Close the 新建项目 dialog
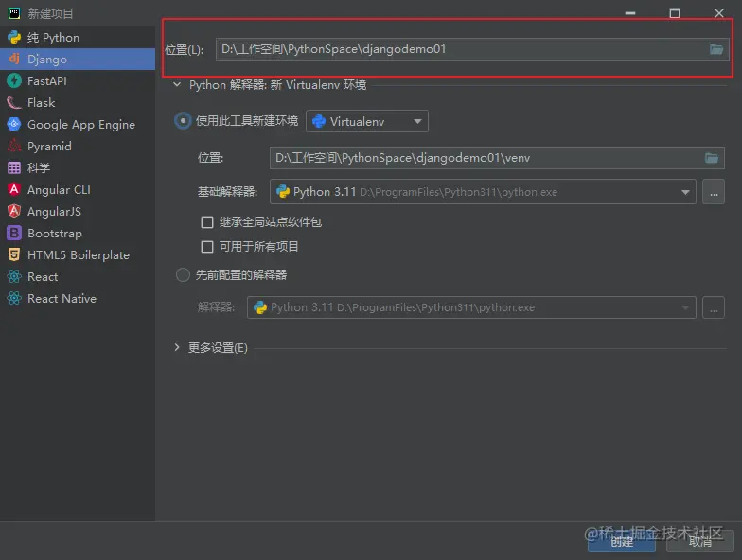 (719, 13)
